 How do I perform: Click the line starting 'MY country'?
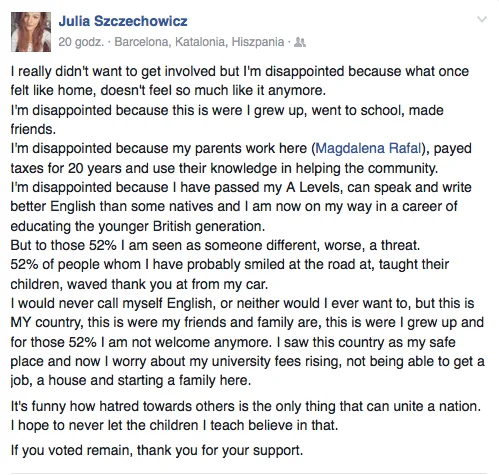tap(247, 323)
